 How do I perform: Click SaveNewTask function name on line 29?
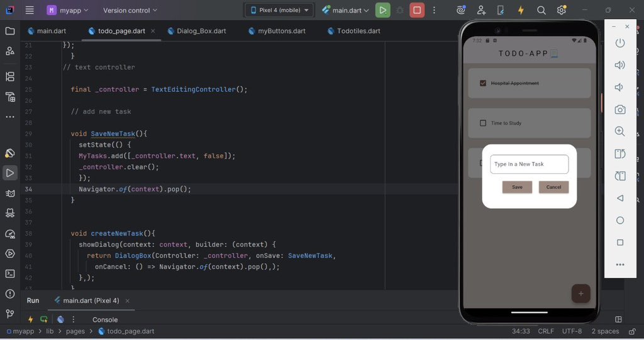click(x=113, y=133)
